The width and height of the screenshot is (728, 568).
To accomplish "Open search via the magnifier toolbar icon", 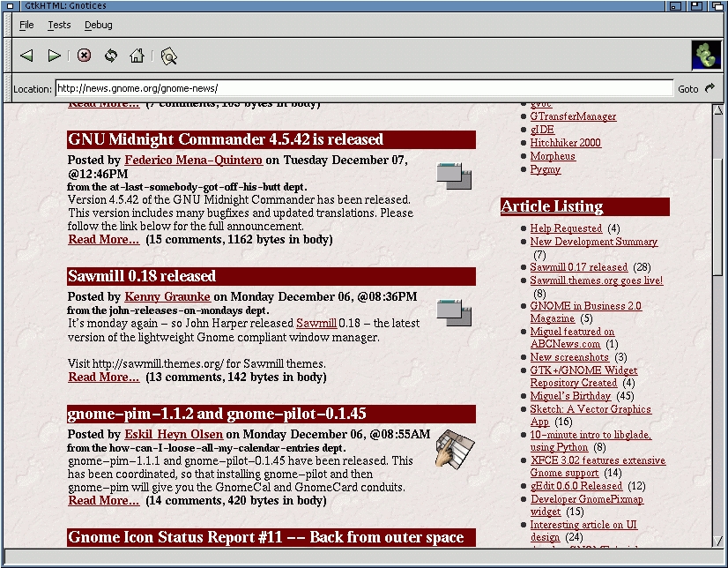I will (x=167, y=55).
